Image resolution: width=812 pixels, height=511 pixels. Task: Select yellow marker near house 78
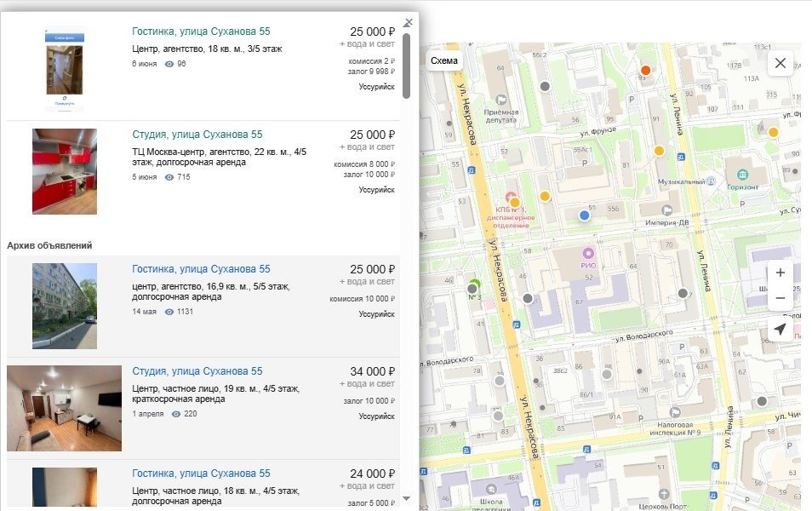pos(773,132)
